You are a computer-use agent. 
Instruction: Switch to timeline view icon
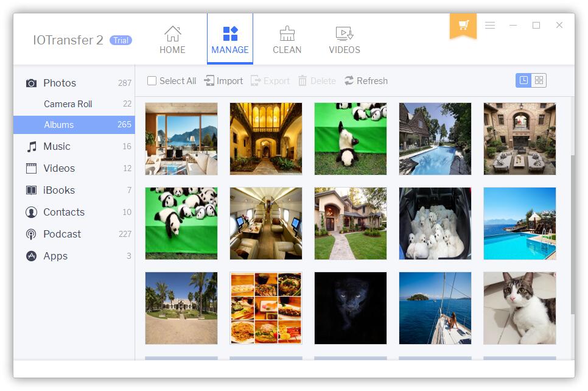click(523, 80)
